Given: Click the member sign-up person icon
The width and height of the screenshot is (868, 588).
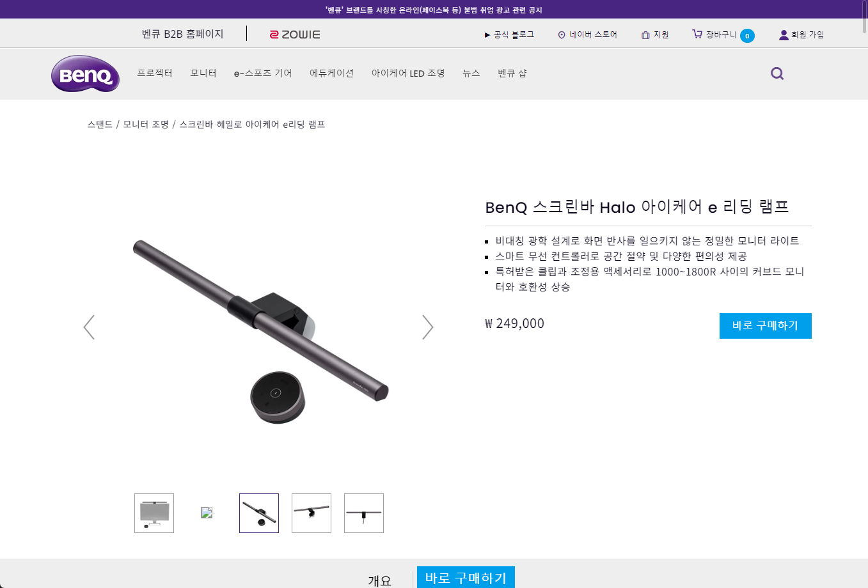Looking at the screenshot, I should (784, 35).
